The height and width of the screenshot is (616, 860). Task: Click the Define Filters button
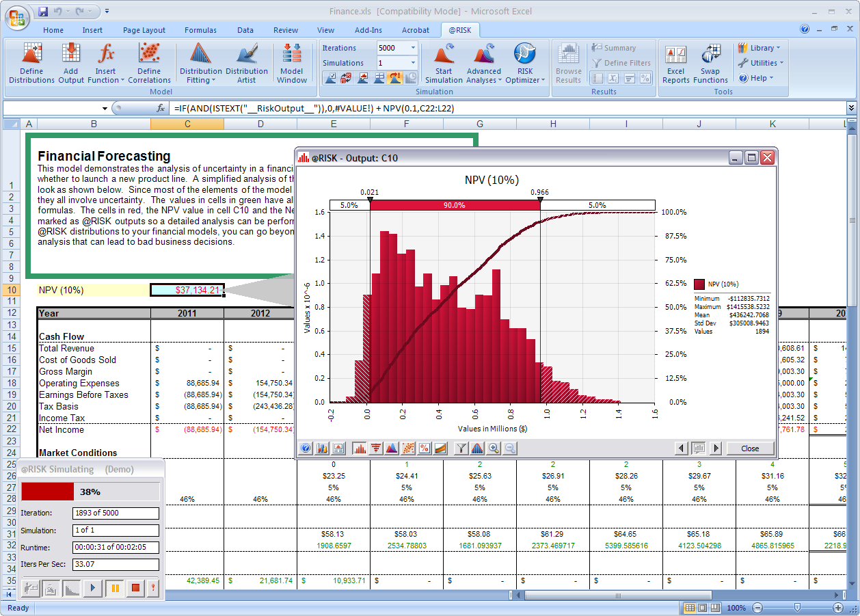tap(621, 63)
